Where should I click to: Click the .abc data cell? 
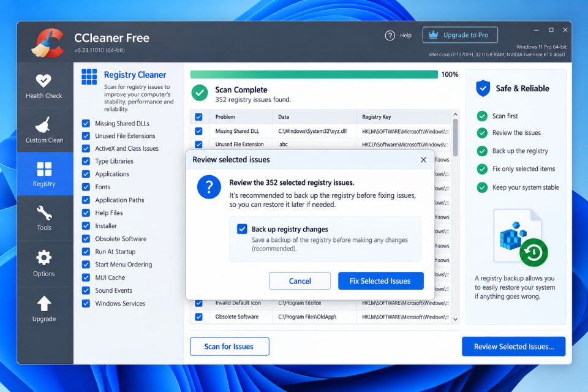tap(283, 145)
